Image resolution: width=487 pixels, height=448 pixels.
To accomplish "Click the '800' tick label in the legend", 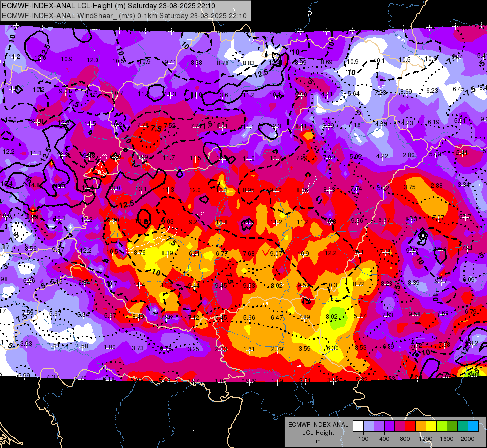I will [x=405, y=439].
